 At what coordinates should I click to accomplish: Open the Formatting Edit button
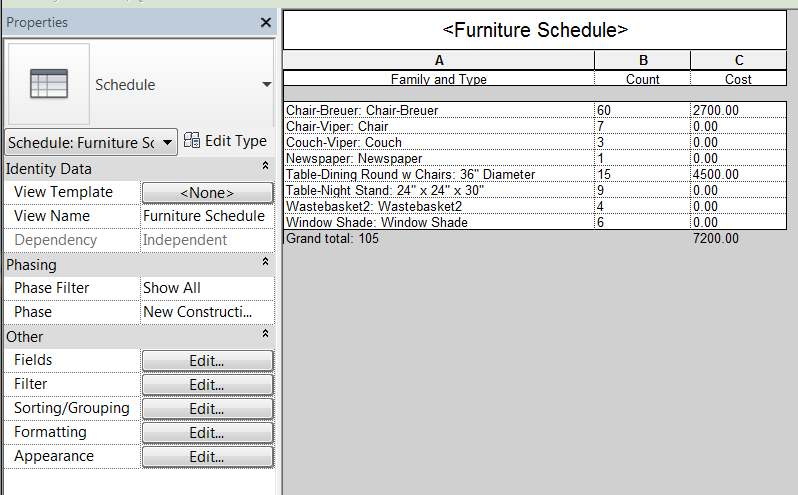point(207,432)
